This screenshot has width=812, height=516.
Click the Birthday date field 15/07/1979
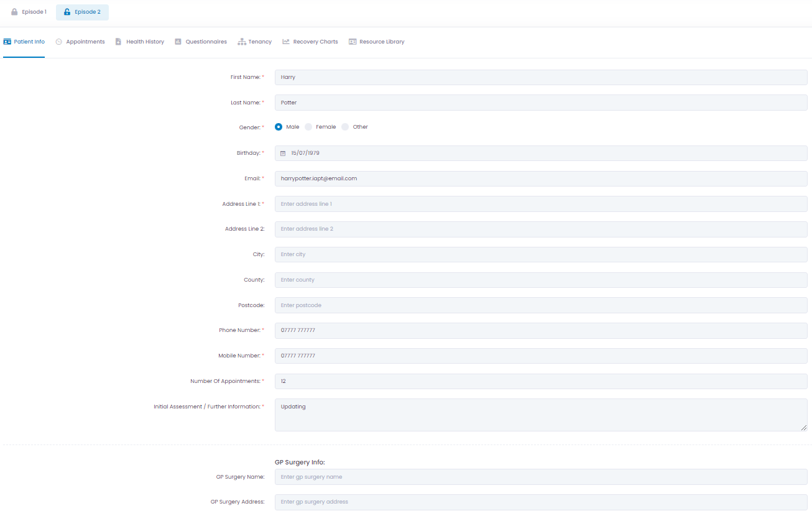tap(541, 153)
